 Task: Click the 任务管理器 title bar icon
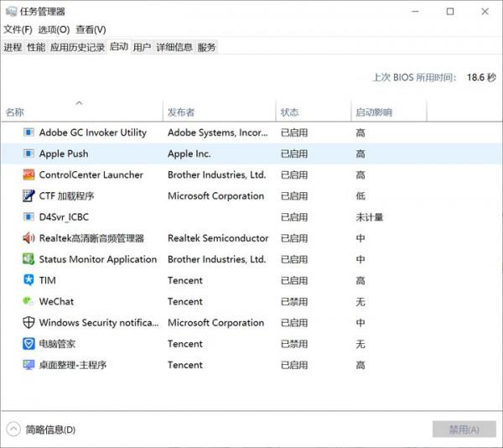click(x=11, y=12)
